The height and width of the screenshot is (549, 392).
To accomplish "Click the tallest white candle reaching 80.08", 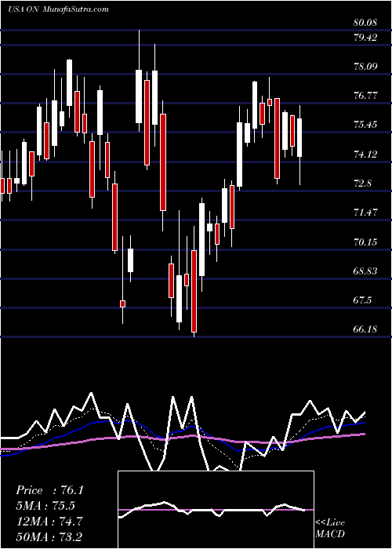I will (139, 96).
